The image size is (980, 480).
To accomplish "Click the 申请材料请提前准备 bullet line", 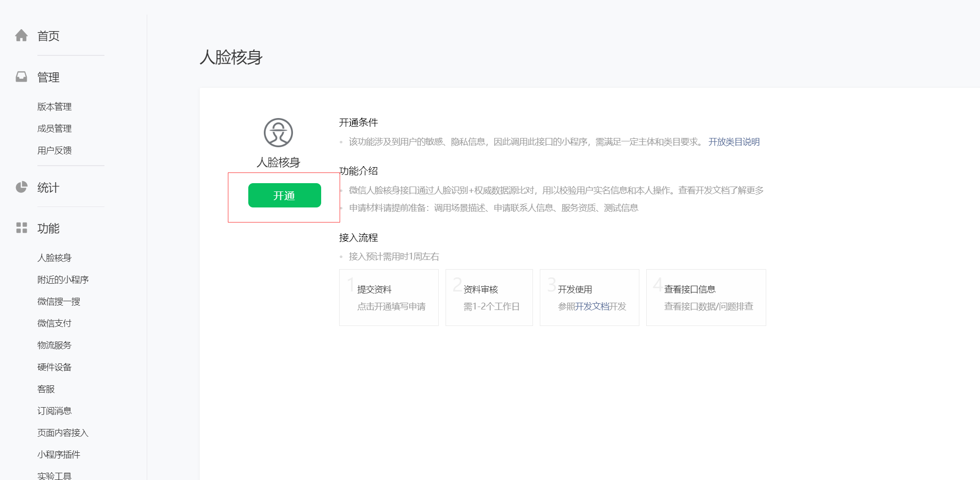I will pyautogui.click(x=494, y=208).
